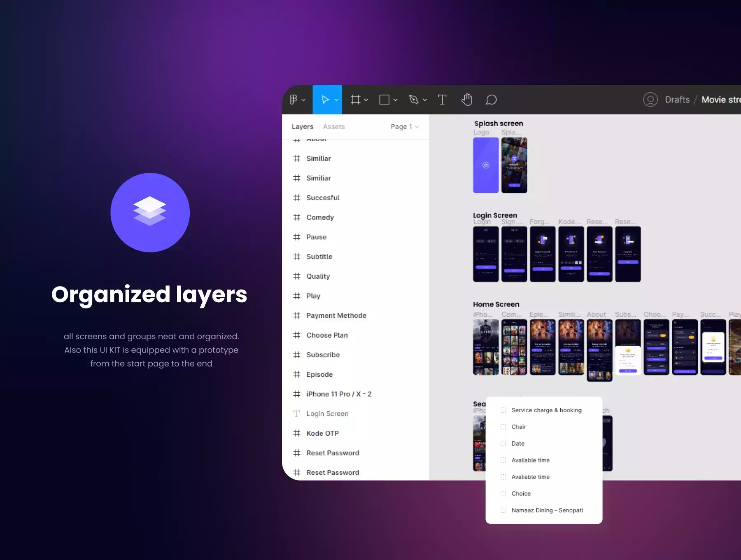Select the Choose Plan layer

[356, 335]
